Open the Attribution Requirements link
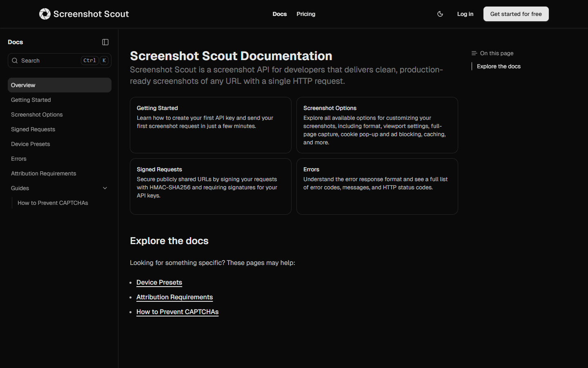Viewport: 588px width, 368px height. [174, 297]
